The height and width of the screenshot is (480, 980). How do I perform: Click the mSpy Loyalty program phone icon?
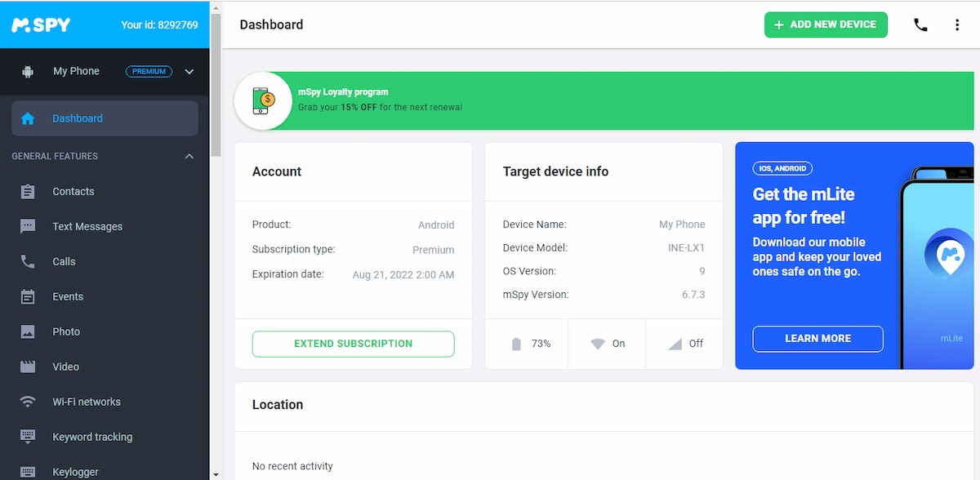coord(263,100)
